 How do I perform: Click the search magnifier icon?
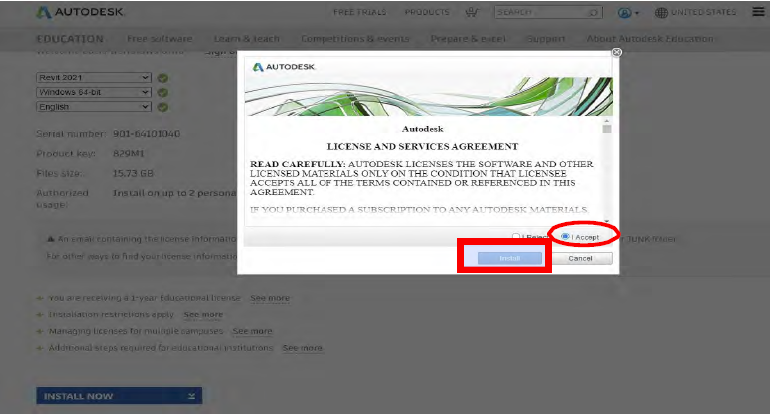[593, 13]
